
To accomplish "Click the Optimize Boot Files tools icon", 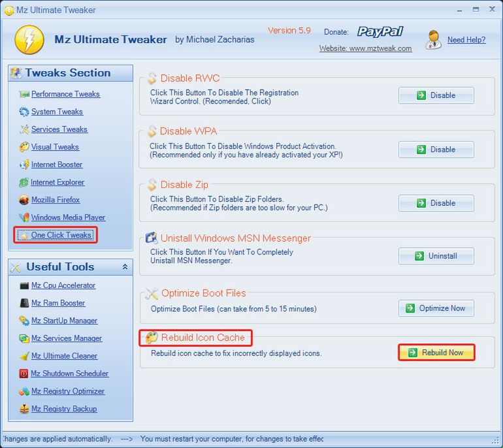I will click(152, 293).
